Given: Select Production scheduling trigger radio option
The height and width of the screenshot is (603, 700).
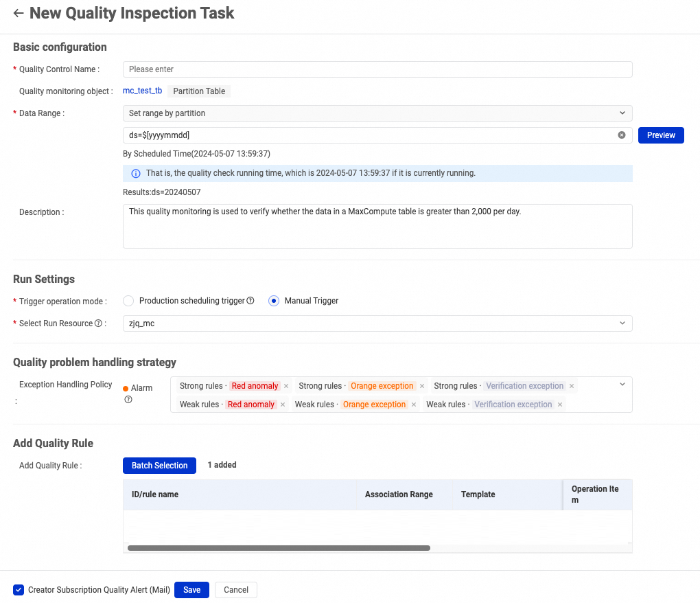Looking at the screenshot, I should [128, 301].
